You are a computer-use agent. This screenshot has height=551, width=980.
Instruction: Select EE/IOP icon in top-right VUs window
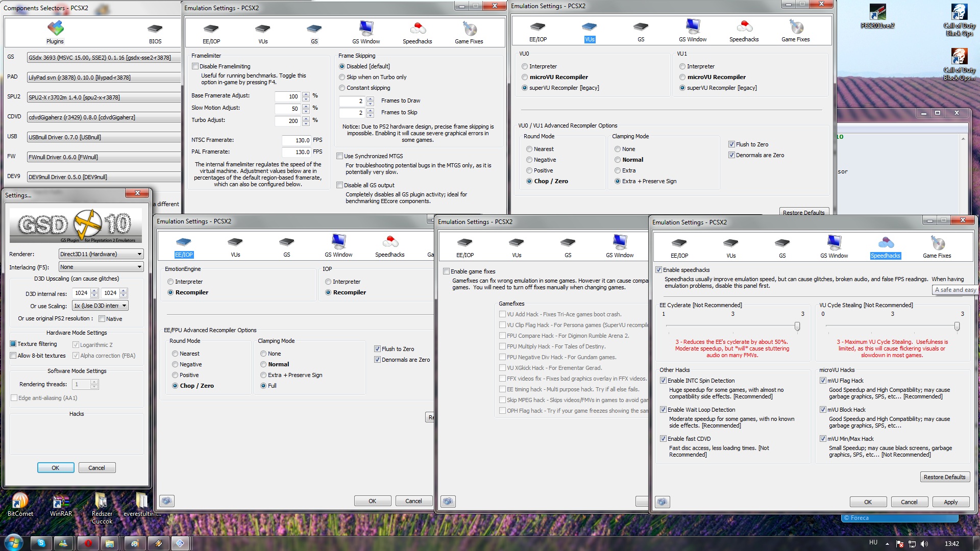(538, 32)
